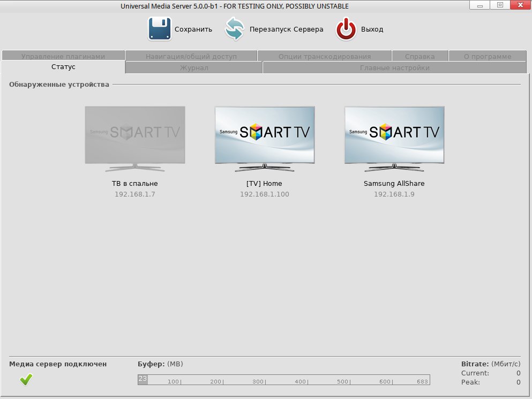Select the Статус tab

tap(63, 67)
